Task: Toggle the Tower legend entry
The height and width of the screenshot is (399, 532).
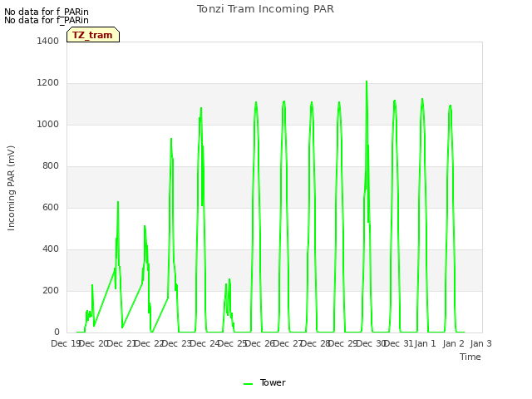Action: [x=264, y=382]
